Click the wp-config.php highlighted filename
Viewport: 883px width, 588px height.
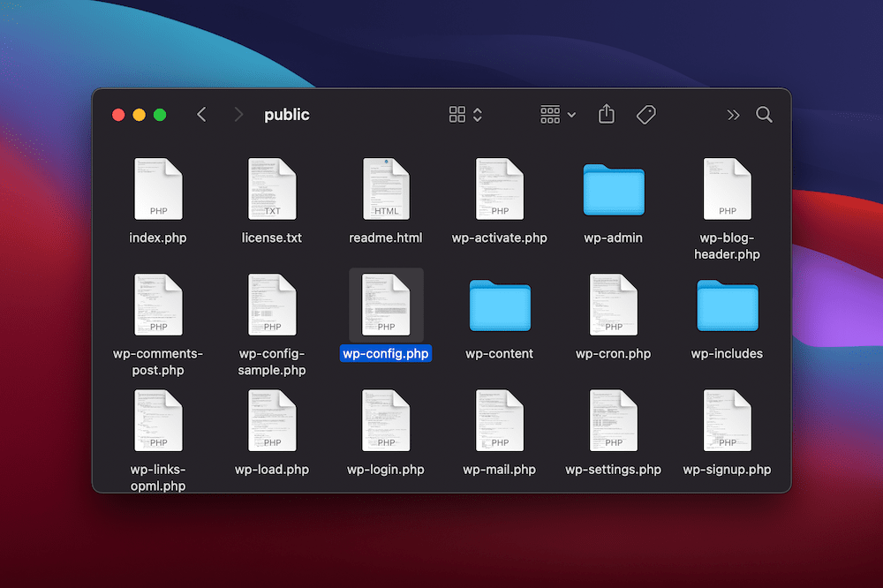[386, 354]
